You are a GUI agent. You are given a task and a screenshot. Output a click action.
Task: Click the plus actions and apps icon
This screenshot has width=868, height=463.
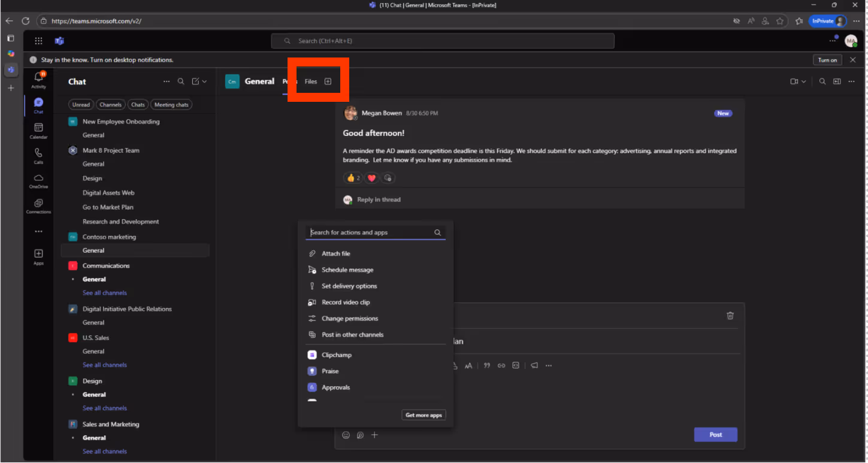coord(374,435)
